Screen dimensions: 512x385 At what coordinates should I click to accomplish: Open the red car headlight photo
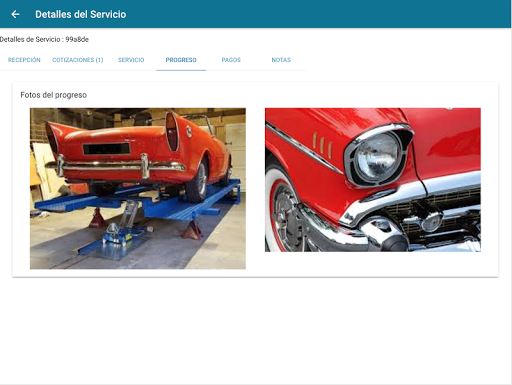tap(373, 180)
